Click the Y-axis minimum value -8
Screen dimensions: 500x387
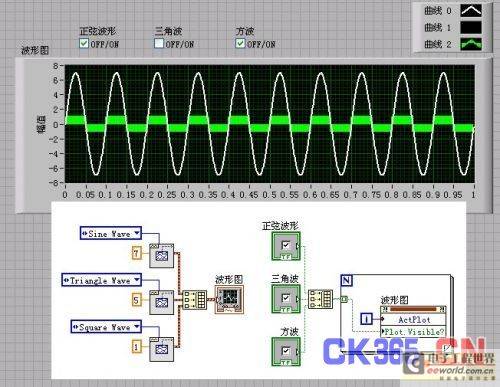click(53, 183)
